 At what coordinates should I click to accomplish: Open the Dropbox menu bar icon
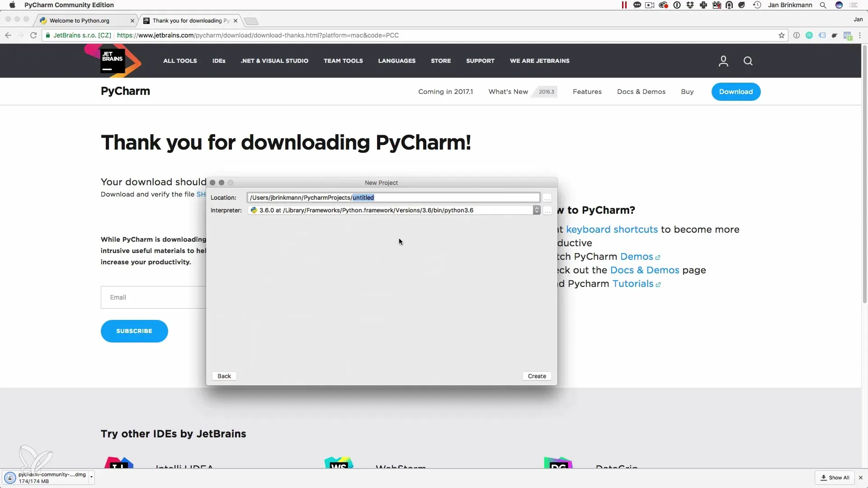pos(690,5)
